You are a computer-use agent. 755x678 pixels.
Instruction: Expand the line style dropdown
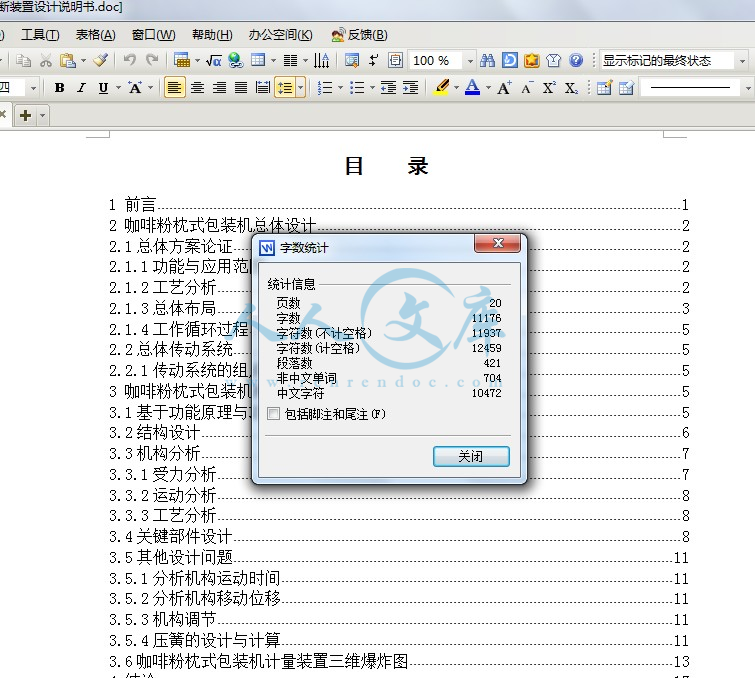pyautogui.click(x=748, y=88)
